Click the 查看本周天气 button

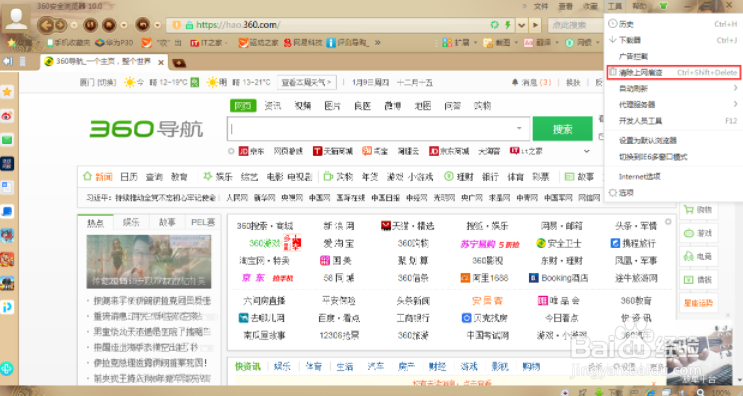tap(307, 82)
